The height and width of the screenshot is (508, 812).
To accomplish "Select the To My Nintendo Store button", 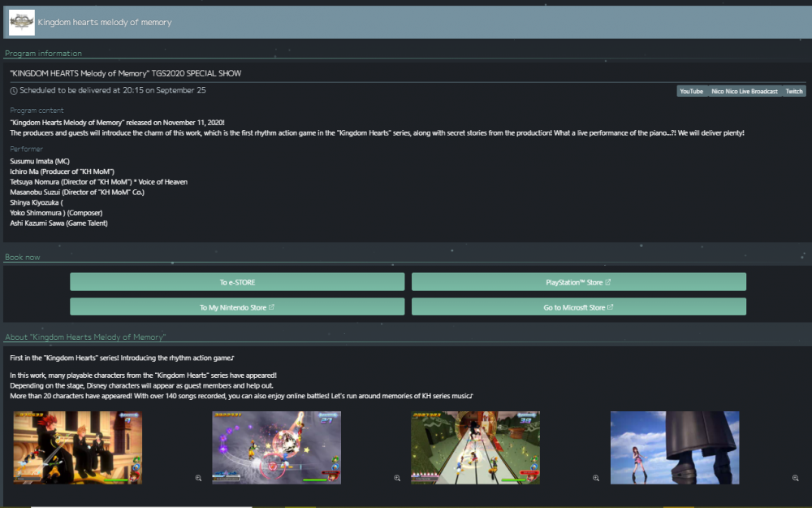I will coord(236,307).
